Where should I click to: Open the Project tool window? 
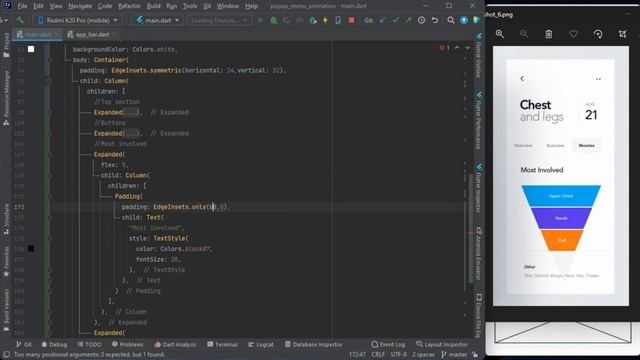pyautogui.click(x=6, y=45)
